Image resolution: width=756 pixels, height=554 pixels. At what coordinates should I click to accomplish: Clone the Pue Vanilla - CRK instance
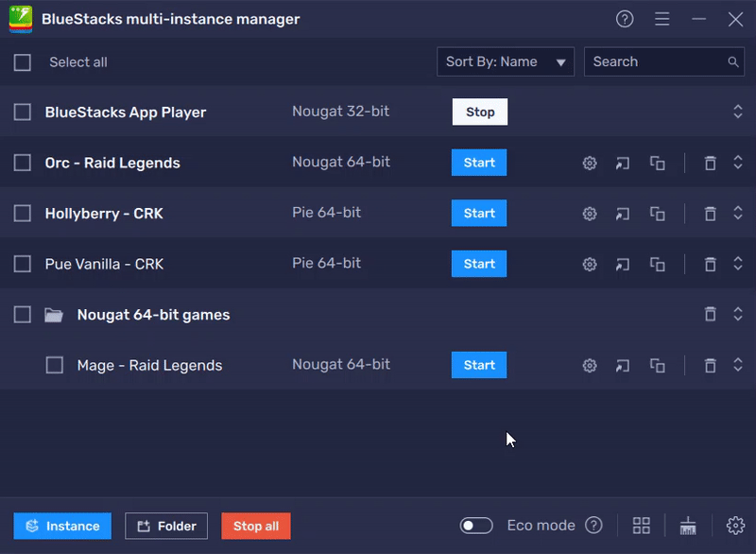[x=657, y=264]
